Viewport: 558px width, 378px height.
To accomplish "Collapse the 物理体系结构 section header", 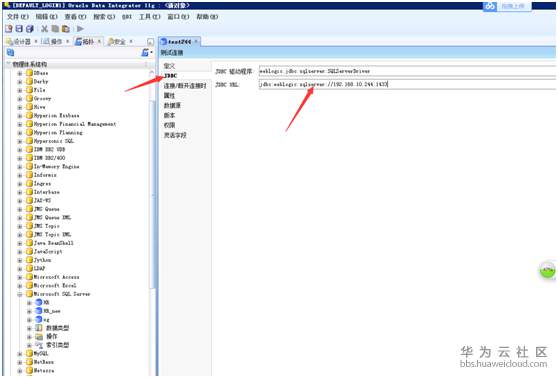I will pyautogui.click(x=9, y=64).
